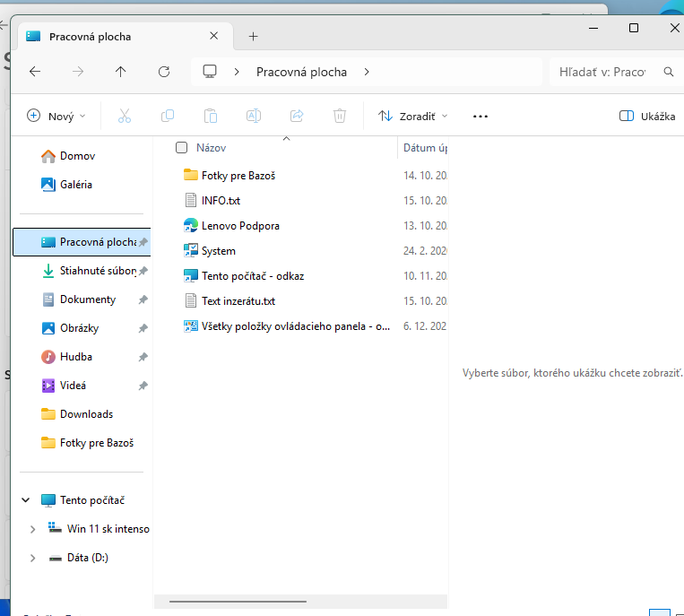Open Obrázky in the sidebar
Screen dimensions: 684x616
click(x=82, y=328)
